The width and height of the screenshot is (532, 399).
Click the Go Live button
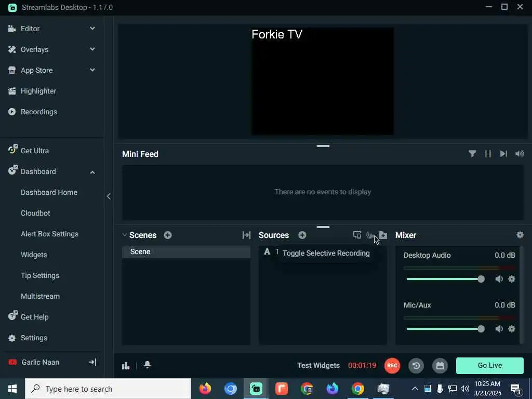point(489,365)
